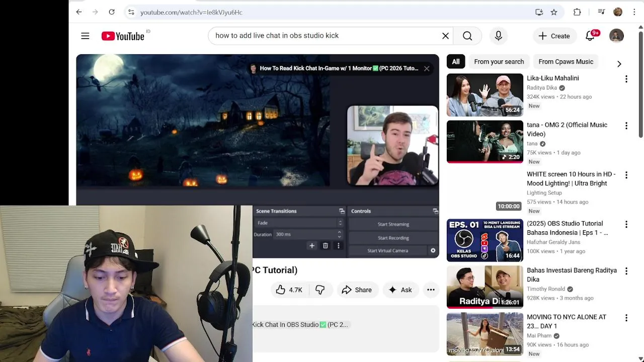Open YouTube account avatar menu
644x362 pixels.
616,36
